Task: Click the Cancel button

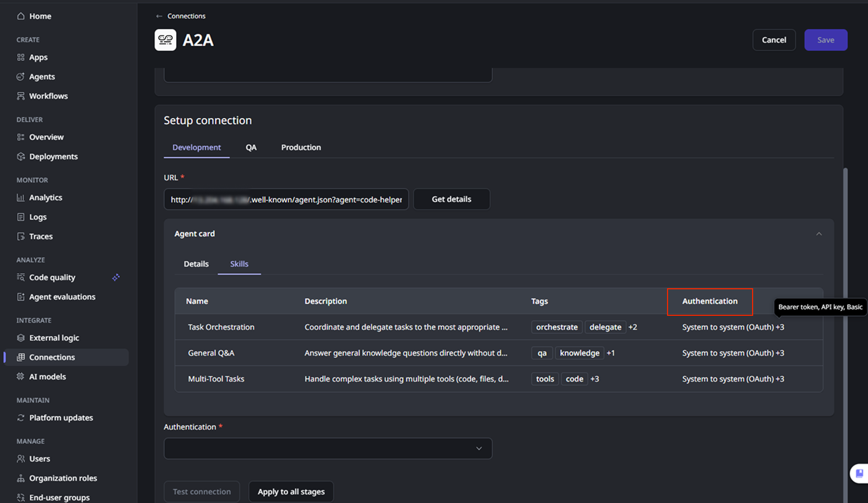Action: click(774, 40)
